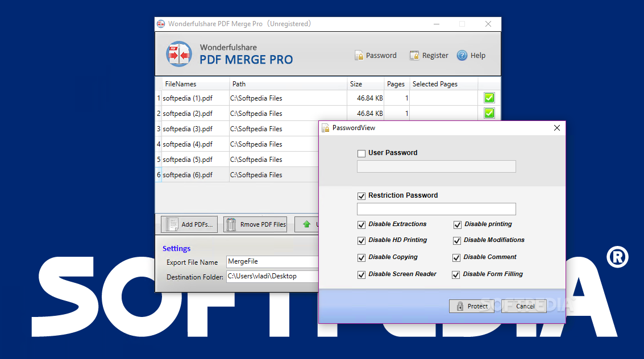This screenshot has width=644, height=359.
Task: Uncheck Disable Screen Reader option
Action: click(x=362, y=275)
